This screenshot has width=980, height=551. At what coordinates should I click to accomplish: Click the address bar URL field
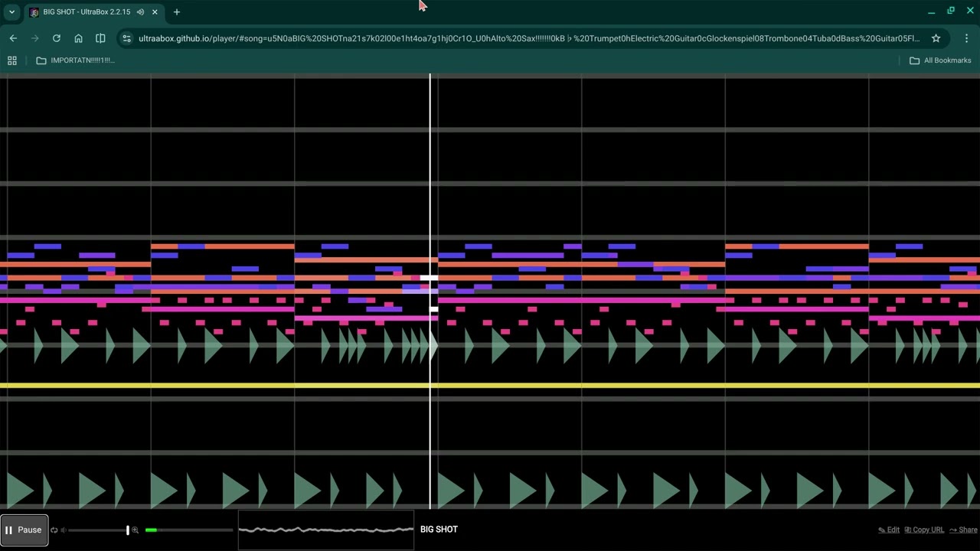pos(528,38)
